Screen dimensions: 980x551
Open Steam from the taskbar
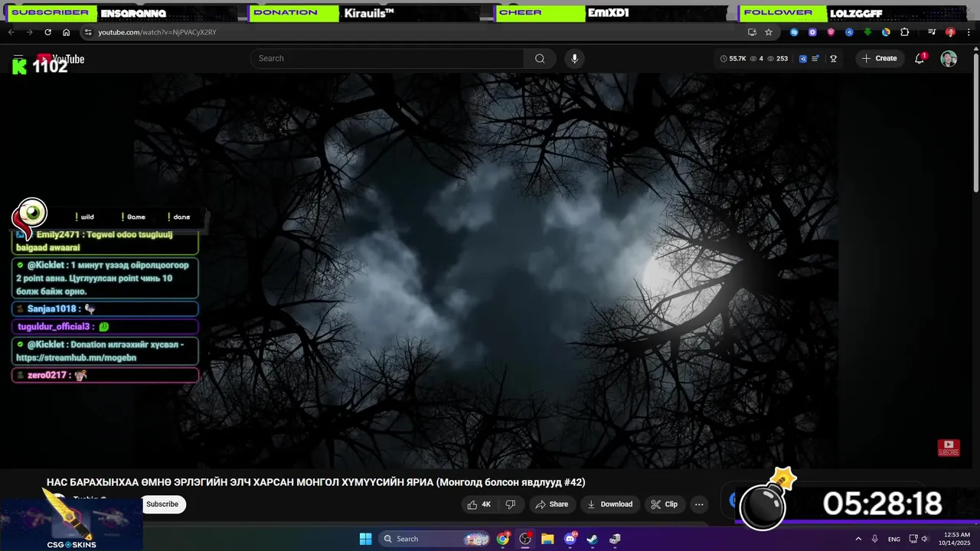pos(592,539)
